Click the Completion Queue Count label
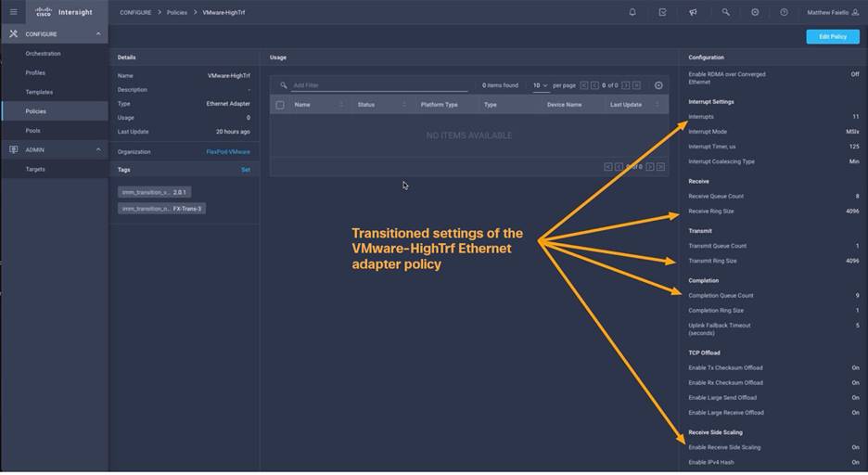 pyautogui.click(x=721, y=296)
